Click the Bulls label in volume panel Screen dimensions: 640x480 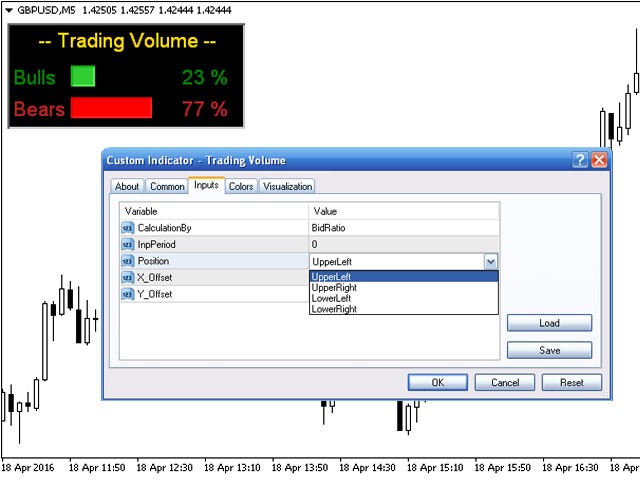pos(35,77)
